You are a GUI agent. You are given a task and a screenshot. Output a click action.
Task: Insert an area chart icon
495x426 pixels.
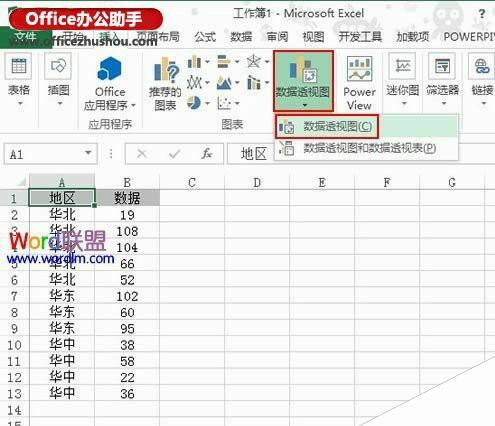click(224, 82)
